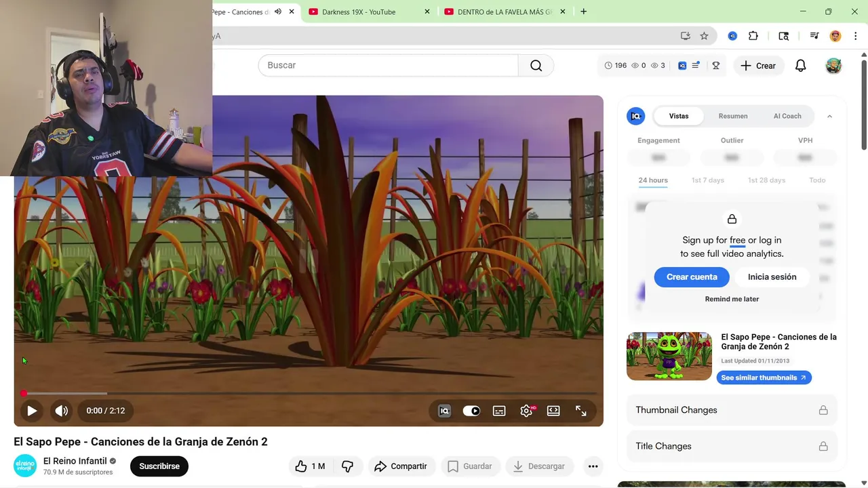Switch to DENTRO de LA FAVELA tab
868x488 pixels.
pyautogui.click(x=505, y=12)
